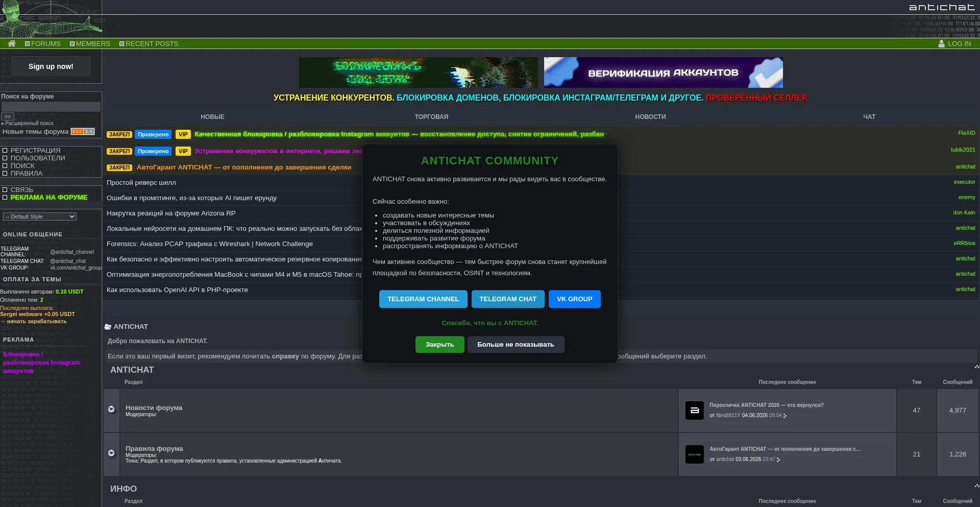The width and height of the screenshot is (980, 507).
Task: Open ПРАВИЛА in the sidebar
Action: pos(27,173)
